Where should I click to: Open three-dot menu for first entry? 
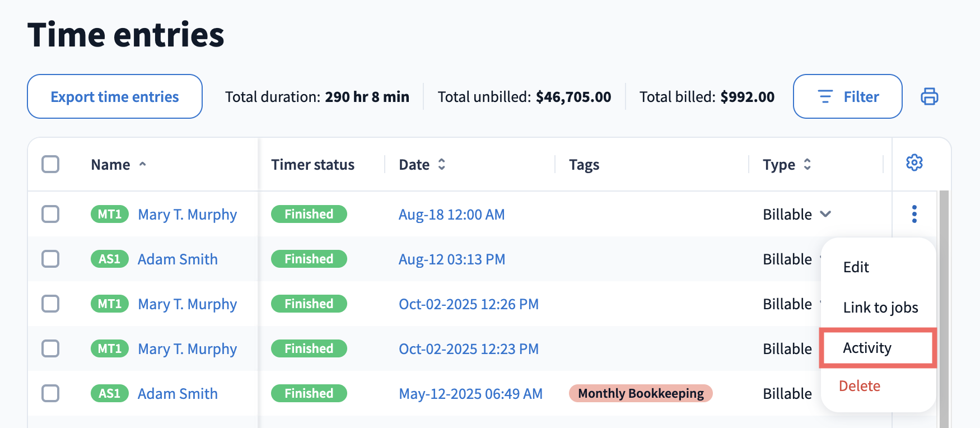tap(914, 214)
